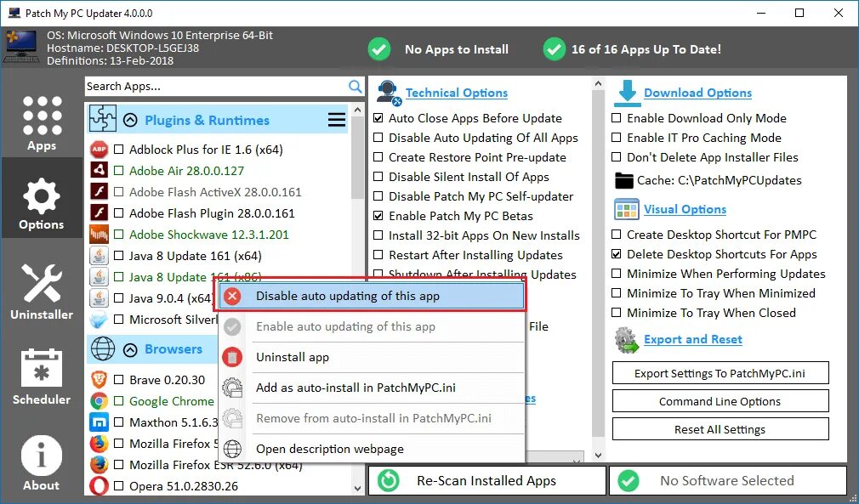
Task: Check Create Restore Point Pre-update
Action: (x=378, y=157)
